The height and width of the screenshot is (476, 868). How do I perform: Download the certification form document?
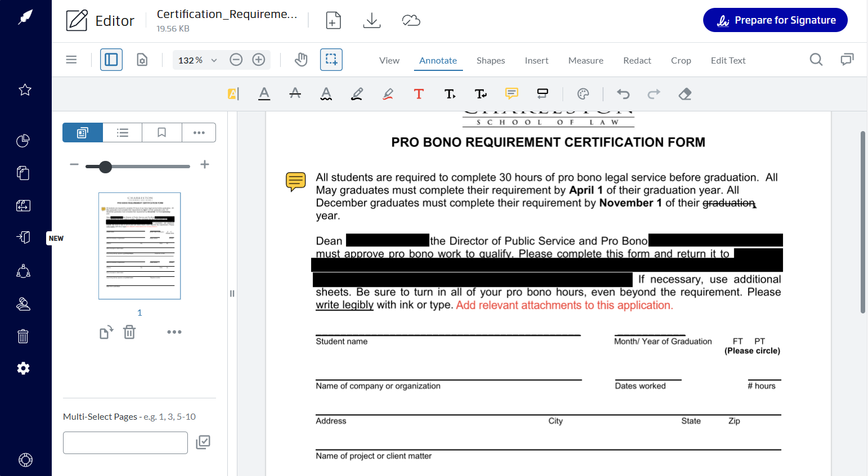point(371,20)
